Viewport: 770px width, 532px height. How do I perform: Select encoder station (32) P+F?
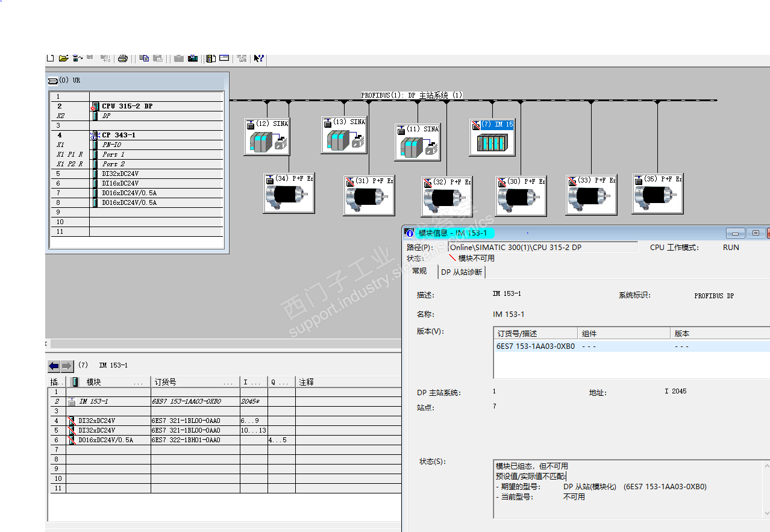point(446,196)
